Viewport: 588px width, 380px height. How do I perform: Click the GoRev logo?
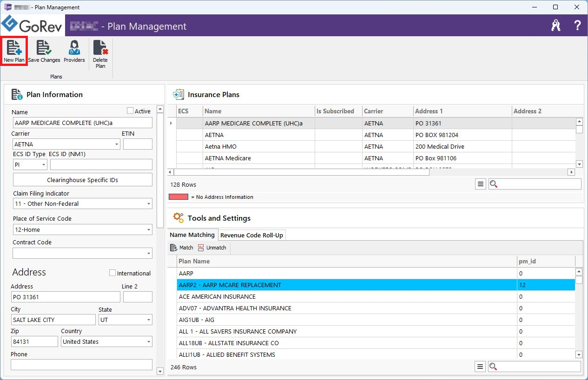(32, 25)
